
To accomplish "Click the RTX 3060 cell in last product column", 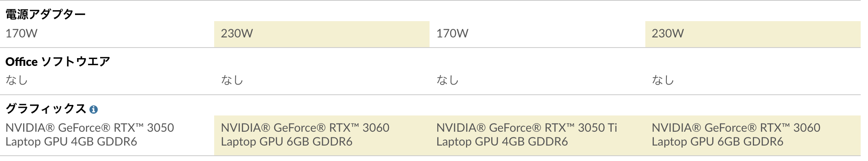I will point(753,135).
